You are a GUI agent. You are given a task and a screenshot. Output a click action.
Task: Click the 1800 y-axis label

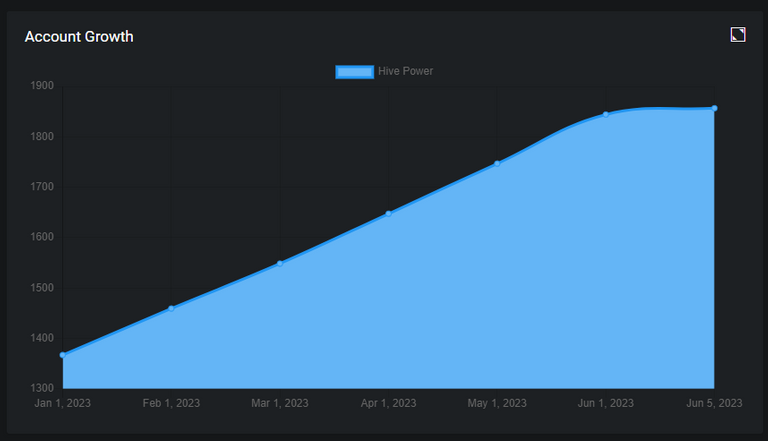tap(42, 136)
